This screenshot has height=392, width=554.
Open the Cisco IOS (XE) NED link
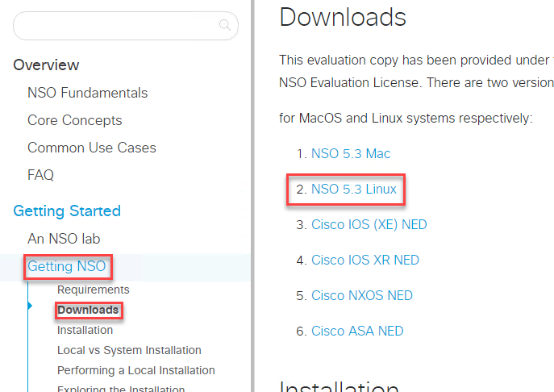(x=369, y=224)
